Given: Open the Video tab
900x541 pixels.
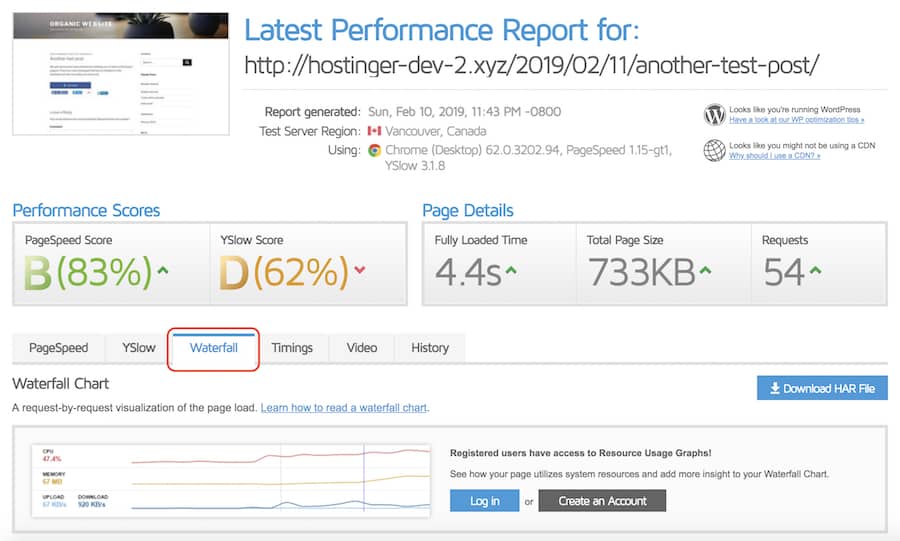Looking at the screenshot, I should pyautogui.click(x=362, y=348).
